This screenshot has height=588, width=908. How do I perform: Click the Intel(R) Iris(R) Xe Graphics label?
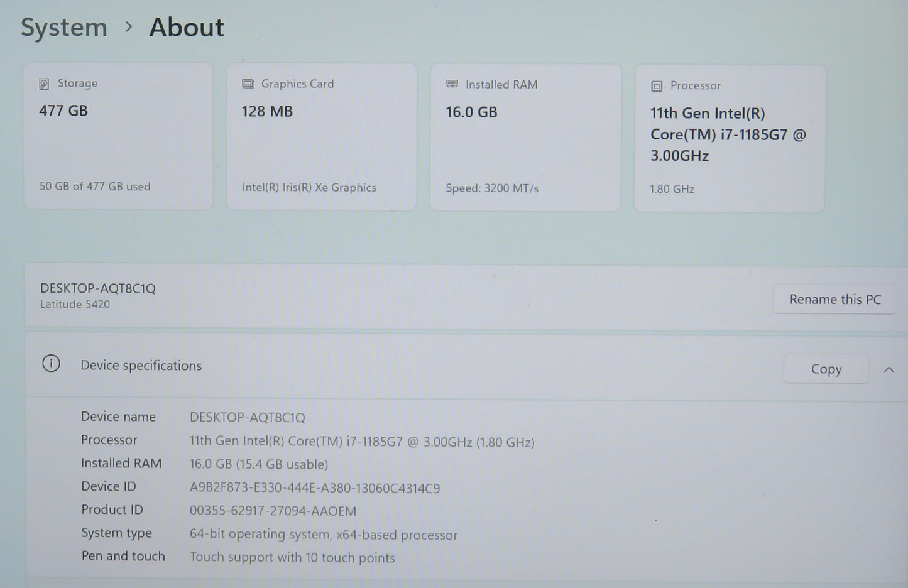(x=309, y=188)
